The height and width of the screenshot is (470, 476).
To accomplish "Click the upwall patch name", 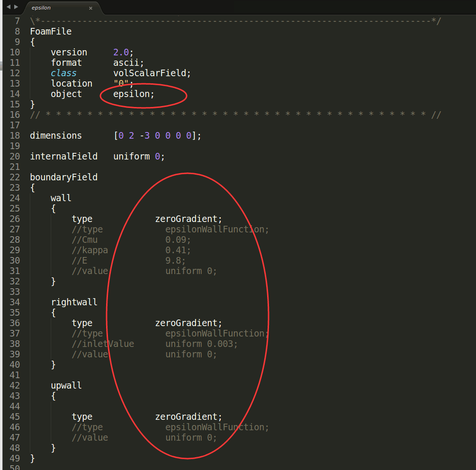I will pyautogui.click(x=66, y=385).
